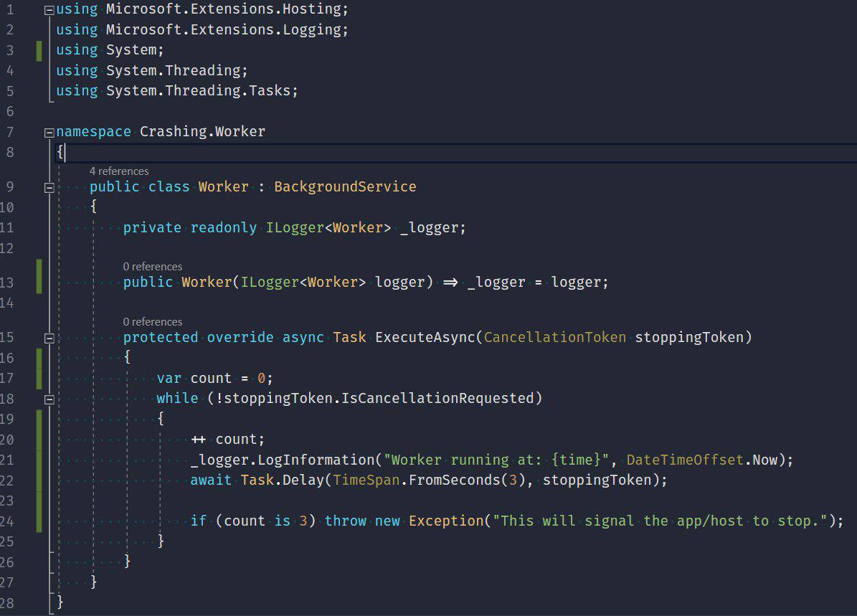Screen dimensions: 857x616
Task: Collapse the while loop block
Action: [x=49, y=399]
